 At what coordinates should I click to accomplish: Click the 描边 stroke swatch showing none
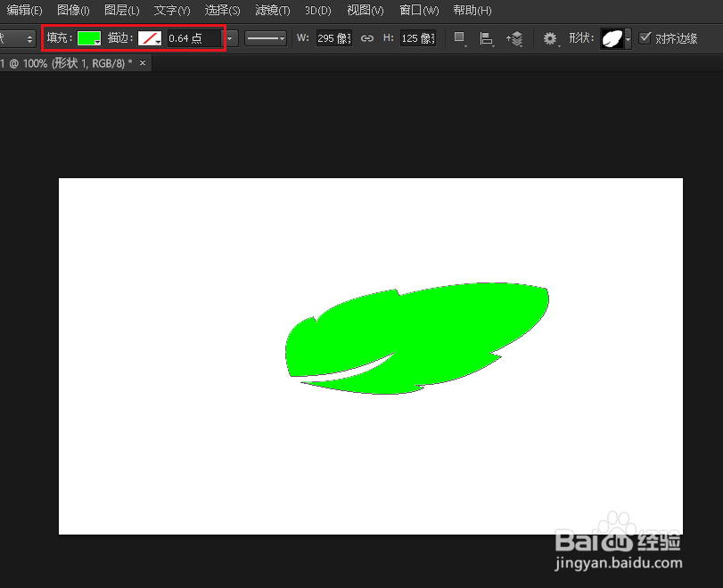click(150, 38)
